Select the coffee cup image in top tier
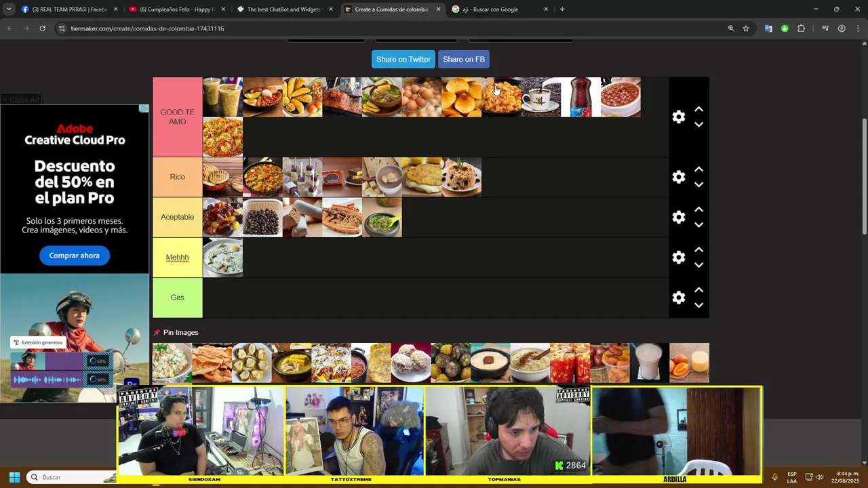 pos(541,97)
